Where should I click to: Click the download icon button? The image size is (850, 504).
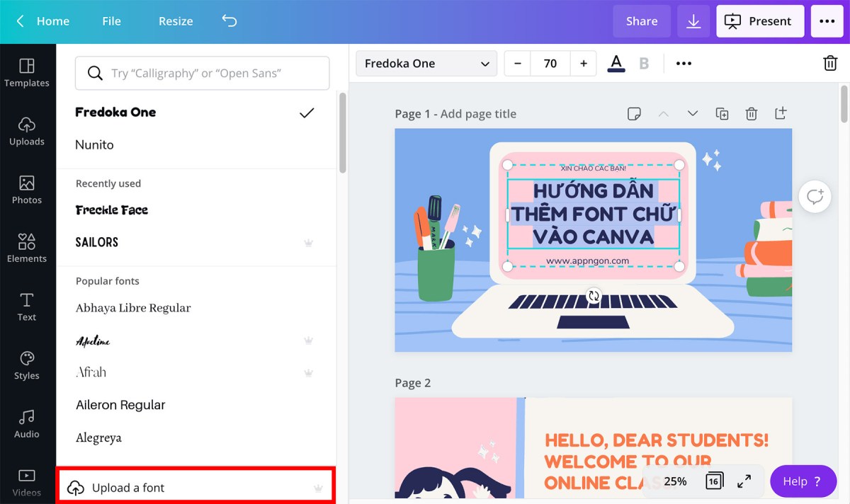693,21
